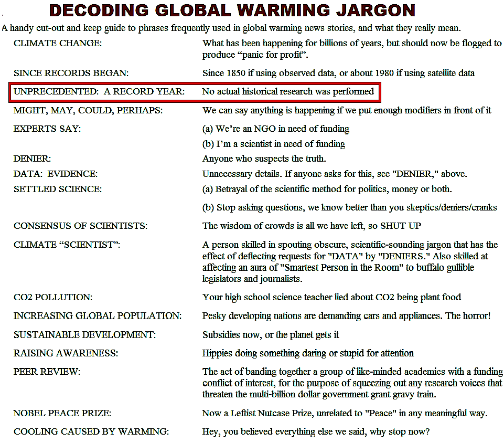This screenshot has width=504, height=443.
Task: Click 'Hippies doing something daring or stupid' definition
Action: tap(308, 354)
